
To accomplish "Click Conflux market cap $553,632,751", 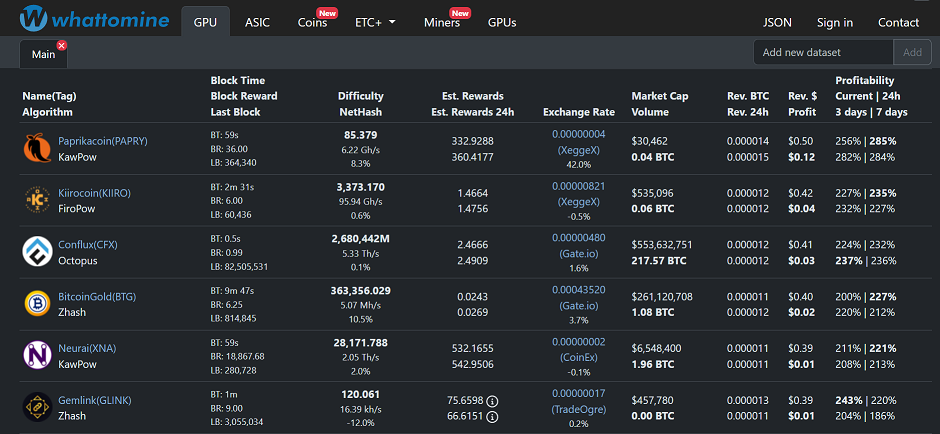I will (662, 245).
